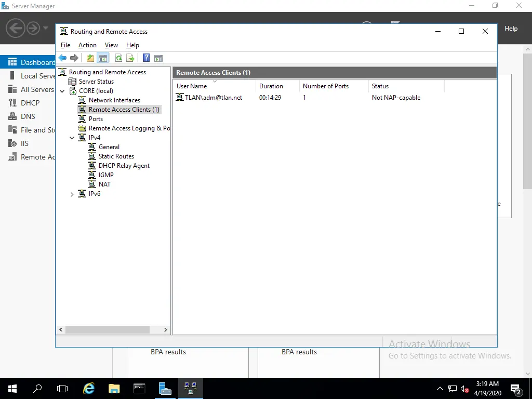Sort clients by the Duration column header
The height and width of the screenshot is (399, 532).
click(x=277, y=86)
